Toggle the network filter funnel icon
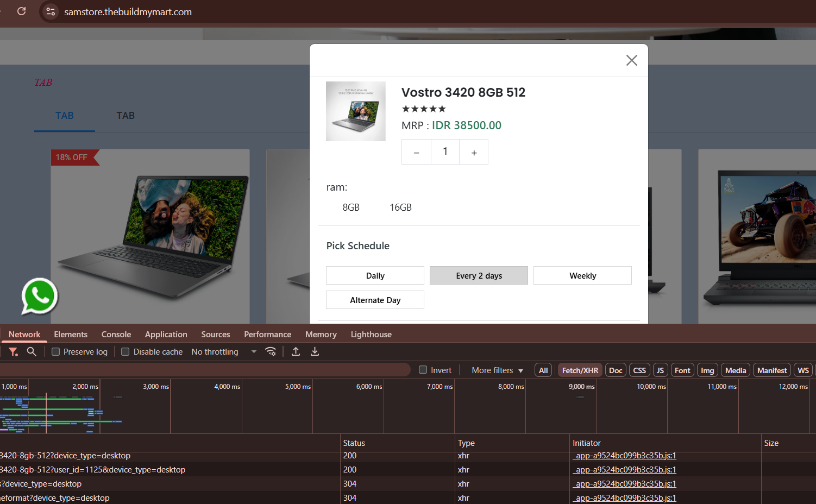Screen dimensions: 816x504 coord(14,352)
